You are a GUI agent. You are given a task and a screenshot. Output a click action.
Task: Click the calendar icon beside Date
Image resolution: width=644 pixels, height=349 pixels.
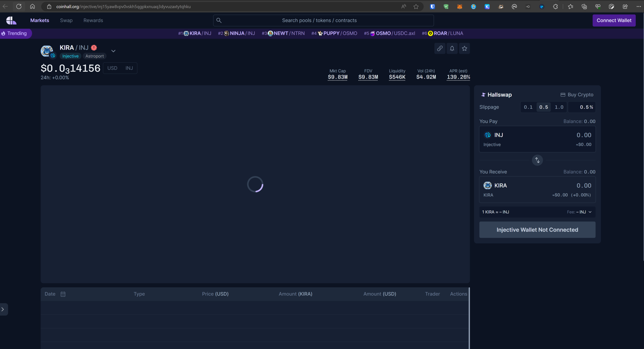[x=63, y=294]
